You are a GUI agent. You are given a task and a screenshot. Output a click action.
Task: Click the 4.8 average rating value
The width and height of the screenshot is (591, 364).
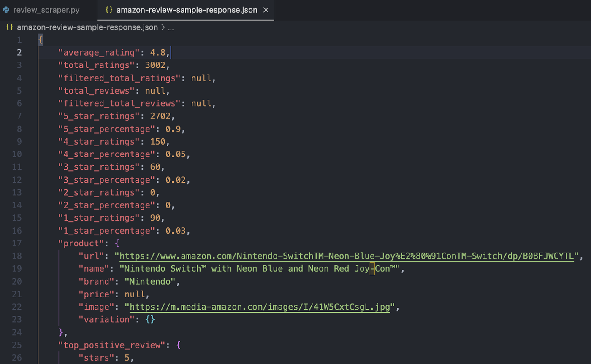[158, 53]
